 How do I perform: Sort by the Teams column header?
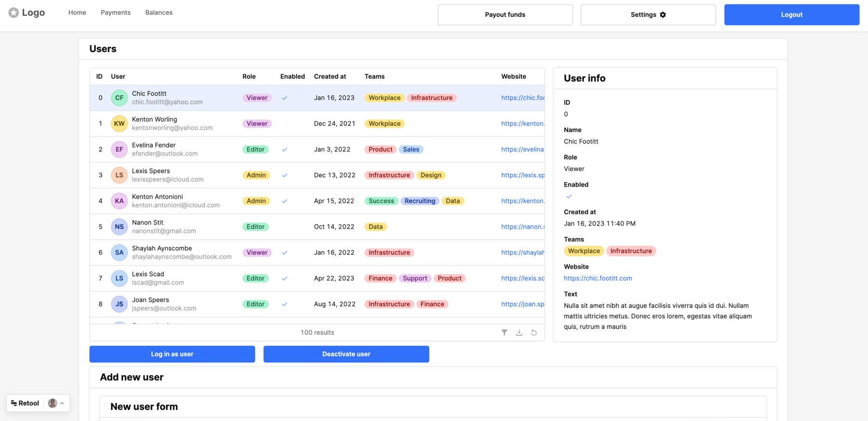(x=375, y=76)
